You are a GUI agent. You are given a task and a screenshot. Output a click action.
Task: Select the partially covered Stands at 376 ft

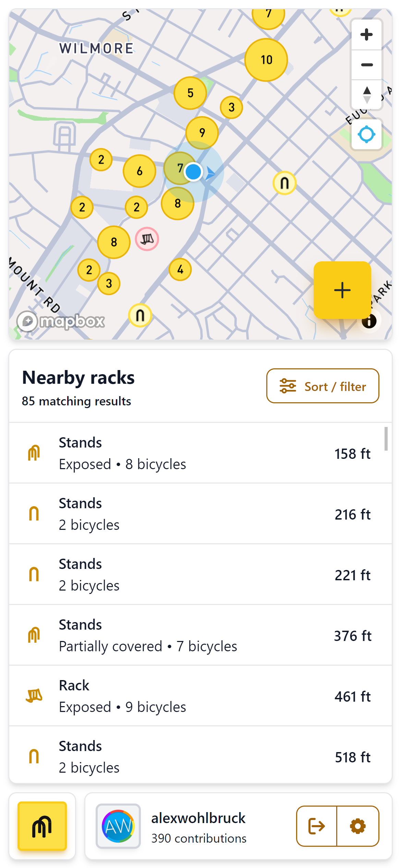click(200, 635)
